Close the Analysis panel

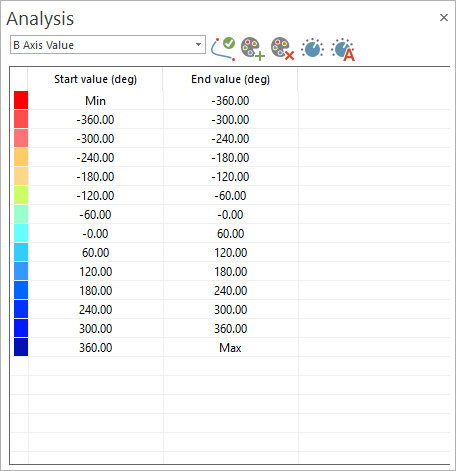click(444, 18)
